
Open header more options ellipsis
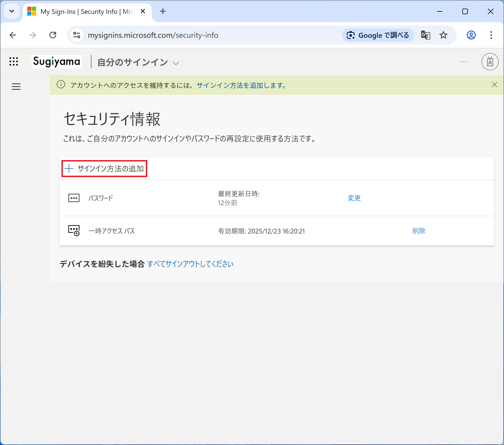point(463,62)
